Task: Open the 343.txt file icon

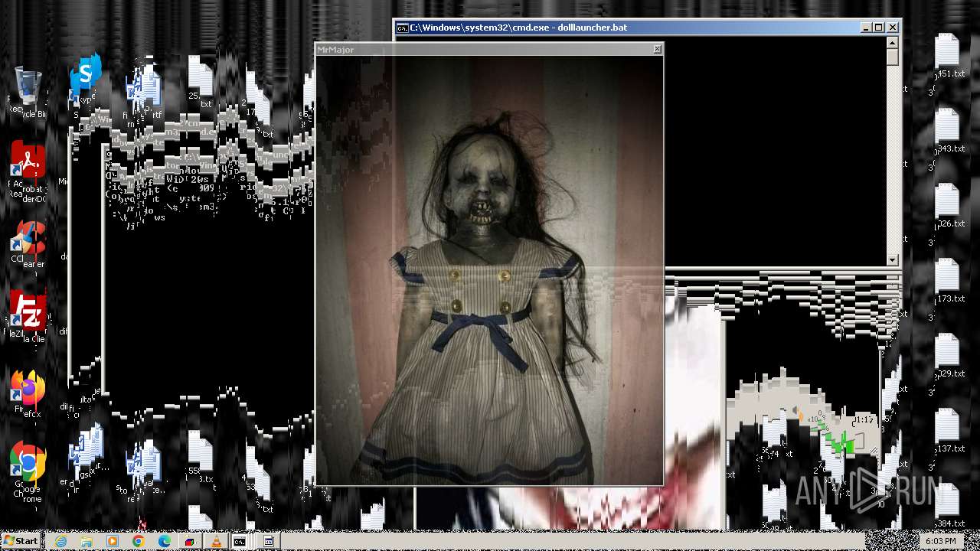Action: coord(948,131)
